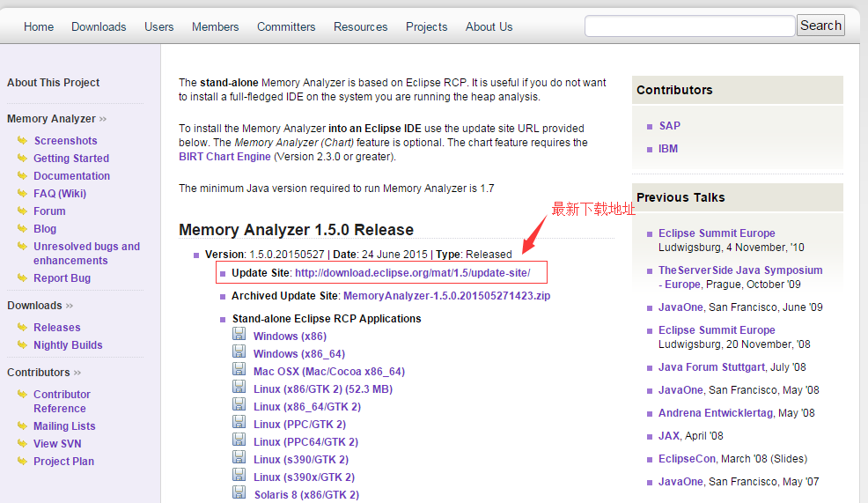Click the arrow bullet icon beside Screenshots
Image resolution: width=868 pixels, height=503 pixels.
pyautogui.click(x=22, y=140)
